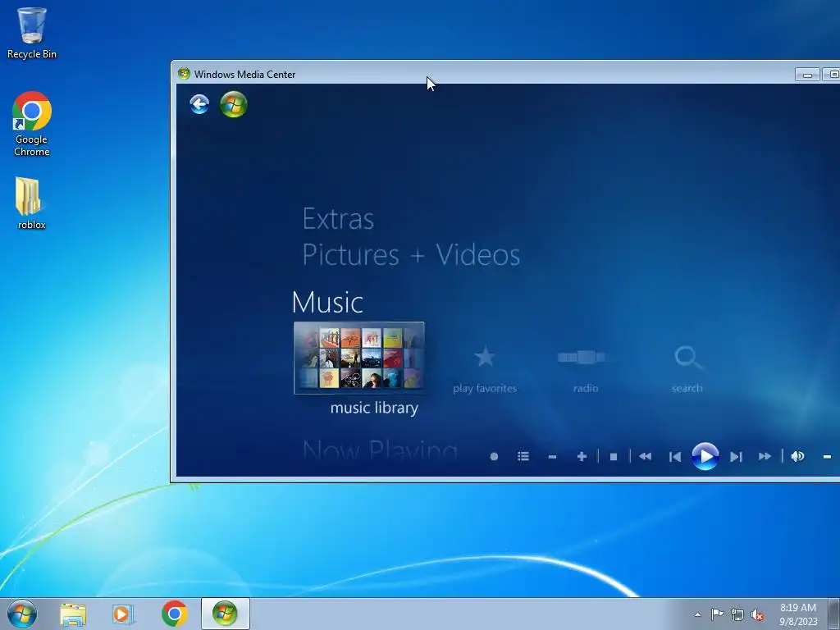Select the Extras menu category
Viewport: 840px width, 630px height.
[x=338, y=219]
